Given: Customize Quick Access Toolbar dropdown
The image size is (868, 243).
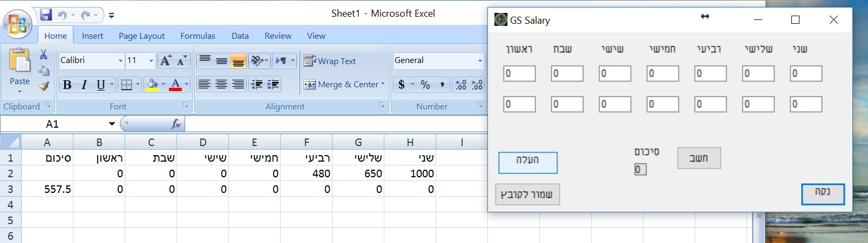Looking at the screenshot, I should [111, 16].
